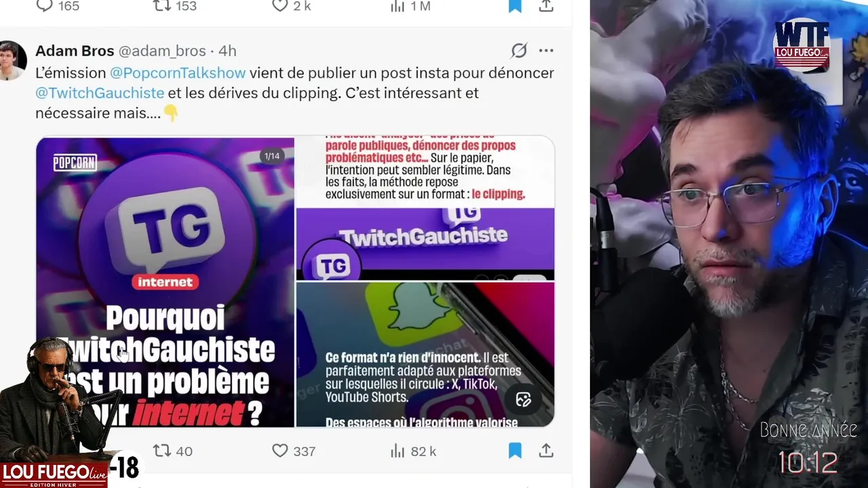Toggle the bookmark on Adam Bros's tweet
The width and height of the screenshot is (868, 488).
tap(515, 451)
